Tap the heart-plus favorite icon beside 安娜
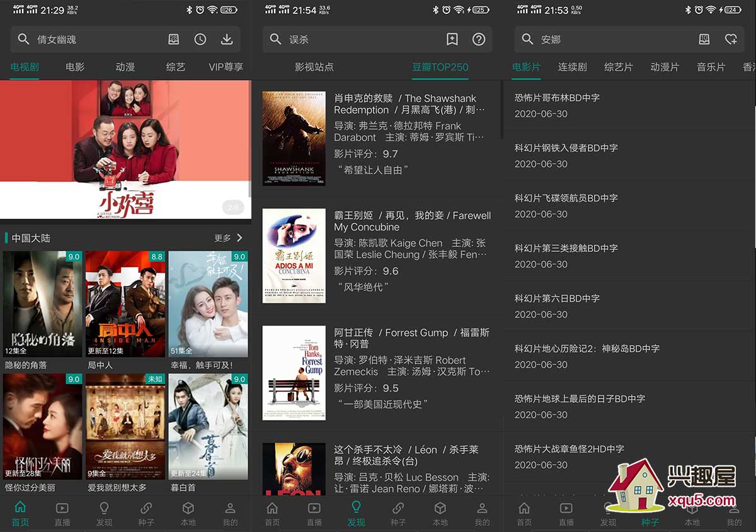756x532 pixels. [x=731, y=39]
